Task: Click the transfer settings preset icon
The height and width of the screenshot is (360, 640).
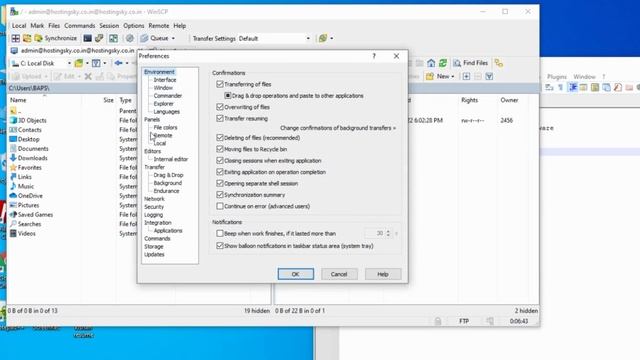Action: pos(323,38)
